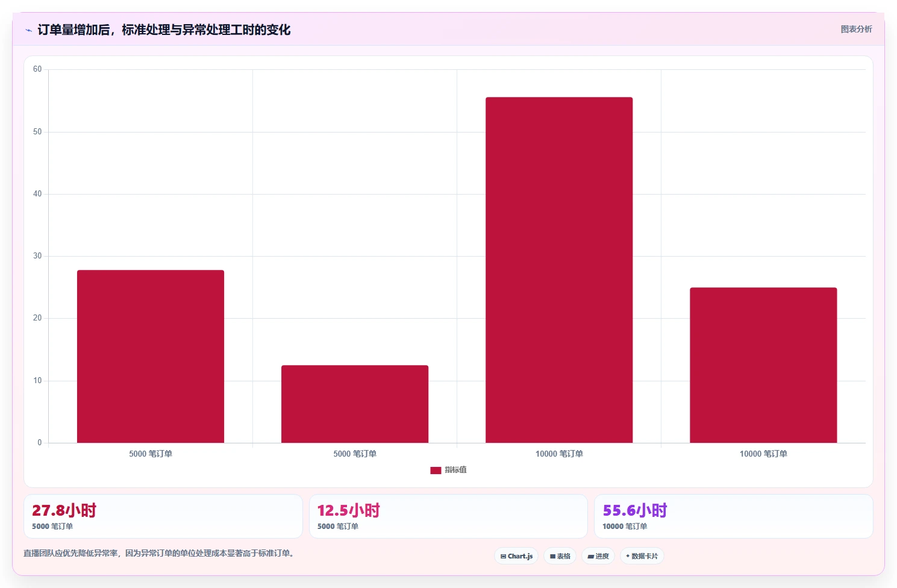Click the x-axis label under the tallest bar
Image resolution: width=897 pixels, height=588 pixels.
[559, 454]
